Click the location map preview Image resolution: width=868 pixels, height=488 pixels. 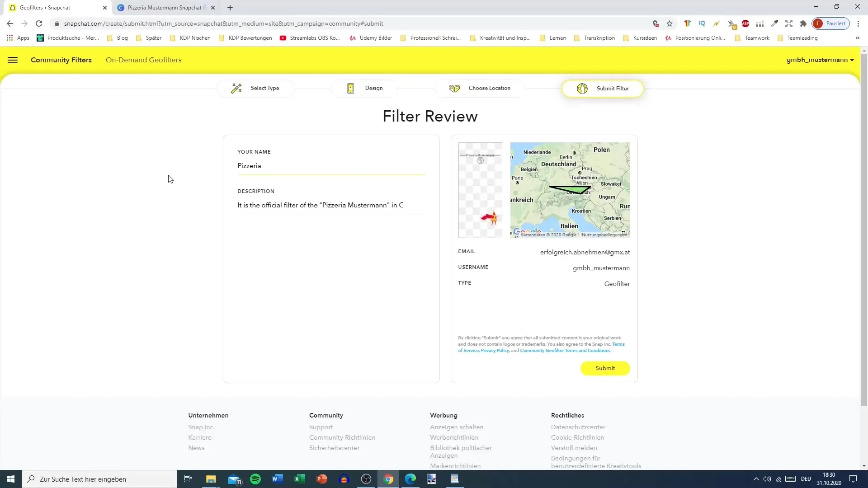[570, 190]
